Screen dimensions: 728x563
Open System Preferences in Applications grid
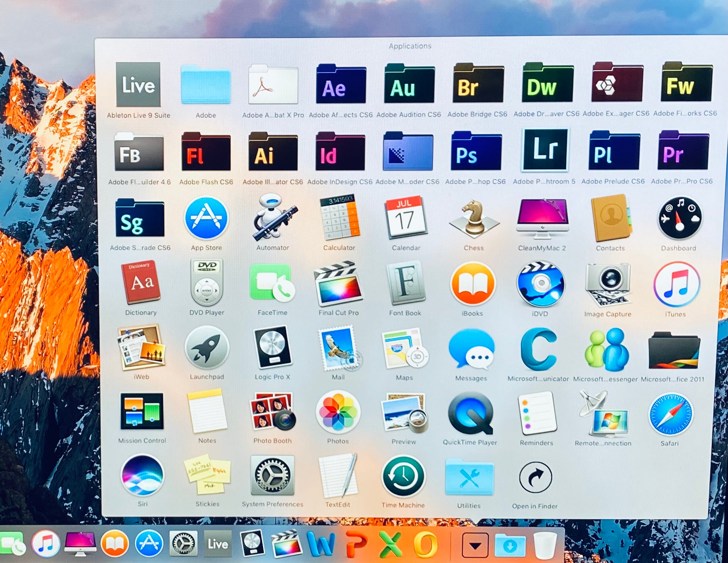pyautogui.click(x=273, y=475)
